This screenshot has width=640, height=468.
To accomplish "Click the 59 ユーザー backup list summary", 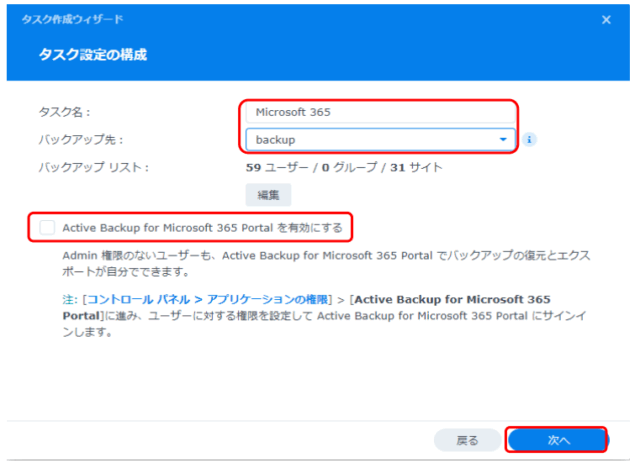I will [x=280, y=167].
